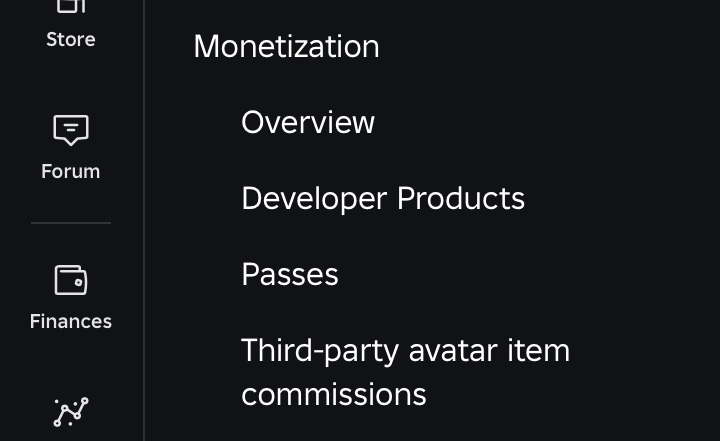Click the Finances wallet icon

coord(70,280)
